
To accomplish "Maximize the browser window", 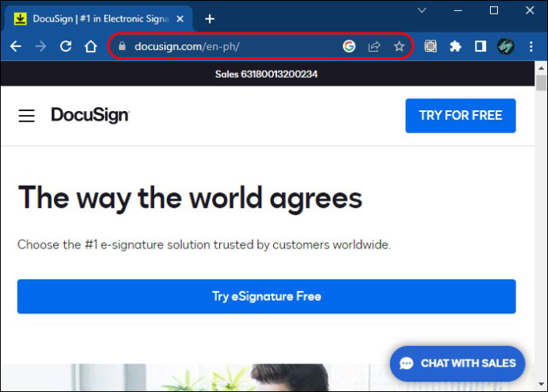I will pyautogui.click(x=494, y=10).
